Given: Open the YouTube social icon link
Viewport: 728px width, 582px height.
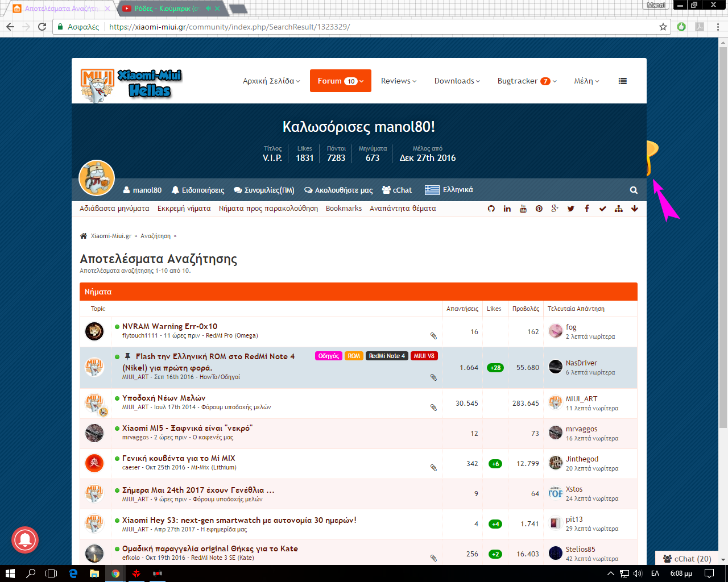Looking at the screenshot, I should 523,209.
